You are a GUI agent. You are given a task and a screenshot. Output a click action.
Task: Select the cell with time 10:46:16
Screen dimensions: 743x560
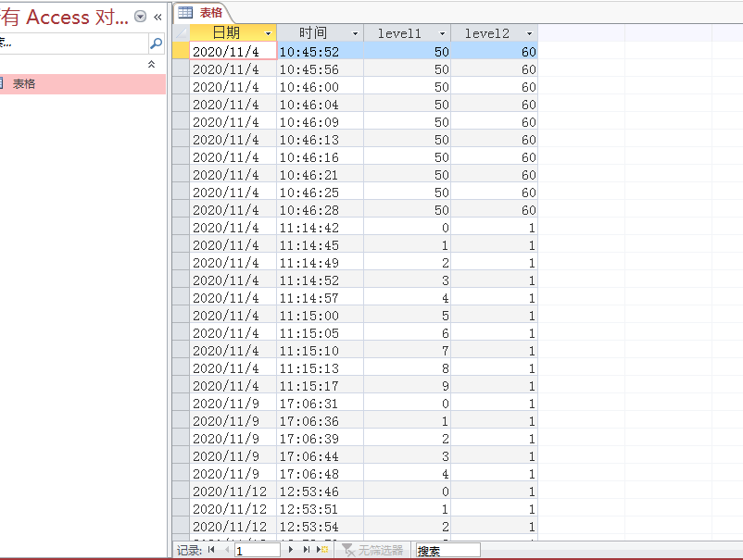[x=321, y=156]
